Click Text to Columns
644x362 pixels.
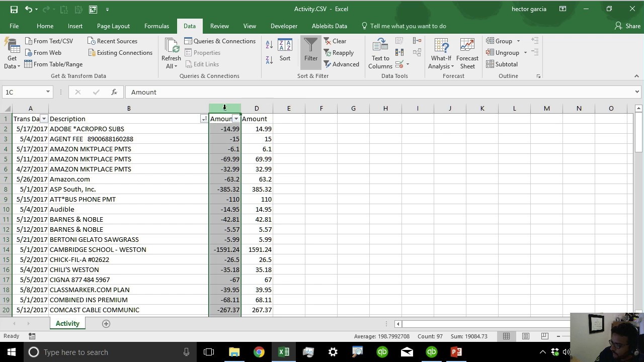[380, 54]
